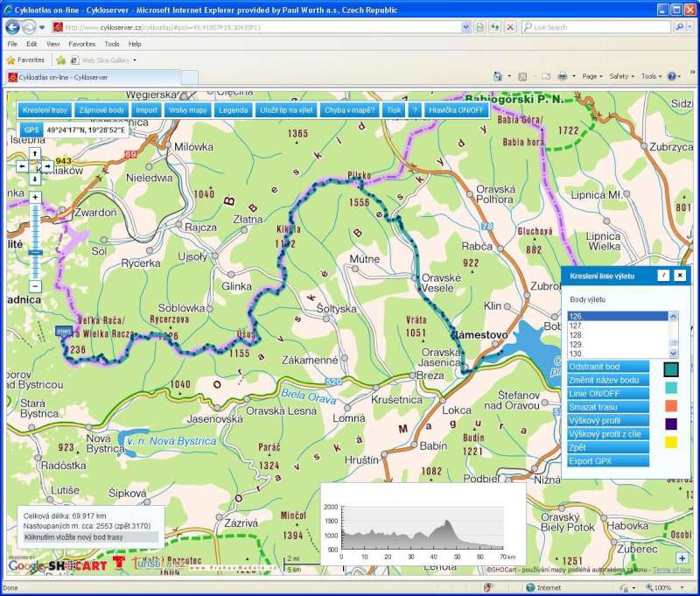
Task: Close the Kreslení linie výletu panel
Action: 680,276
